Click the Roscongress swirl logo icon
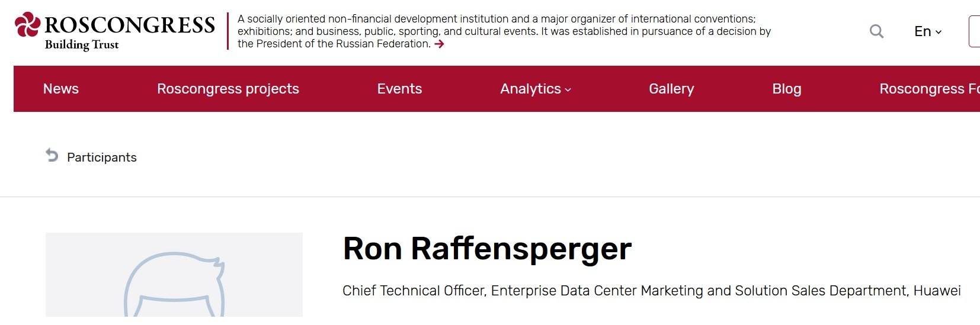This screenshot has height=325, width=980. pos(27,25)
